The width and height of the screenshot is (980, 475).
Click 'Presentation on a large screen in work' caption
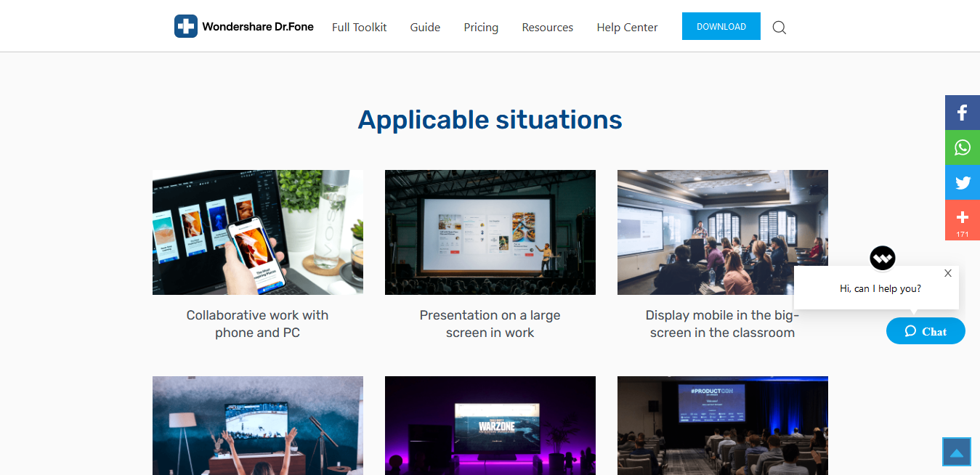(490, 324)
